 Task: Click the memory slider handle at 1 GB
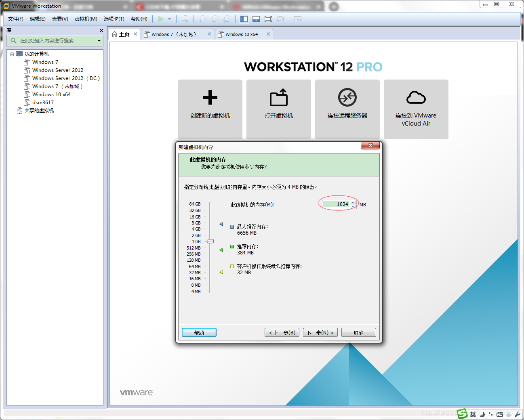coord(210,241)
